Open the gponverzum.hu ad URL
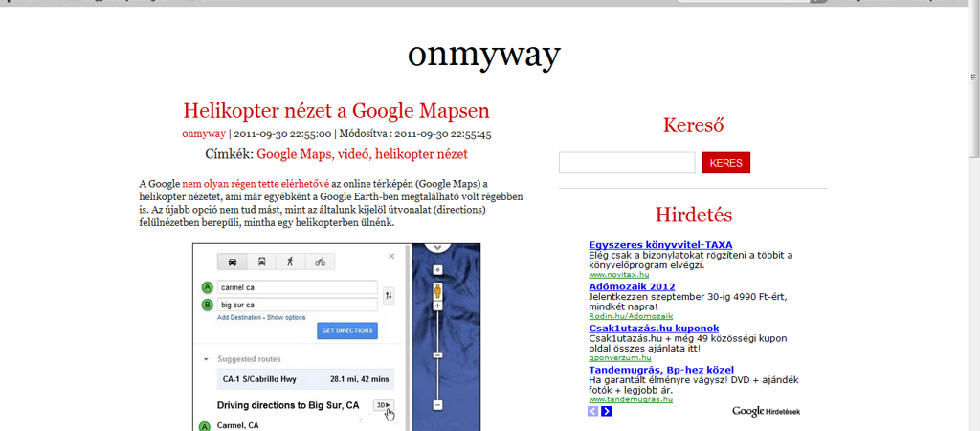This screenshot has height=431, width=980. tap(620, 358)
